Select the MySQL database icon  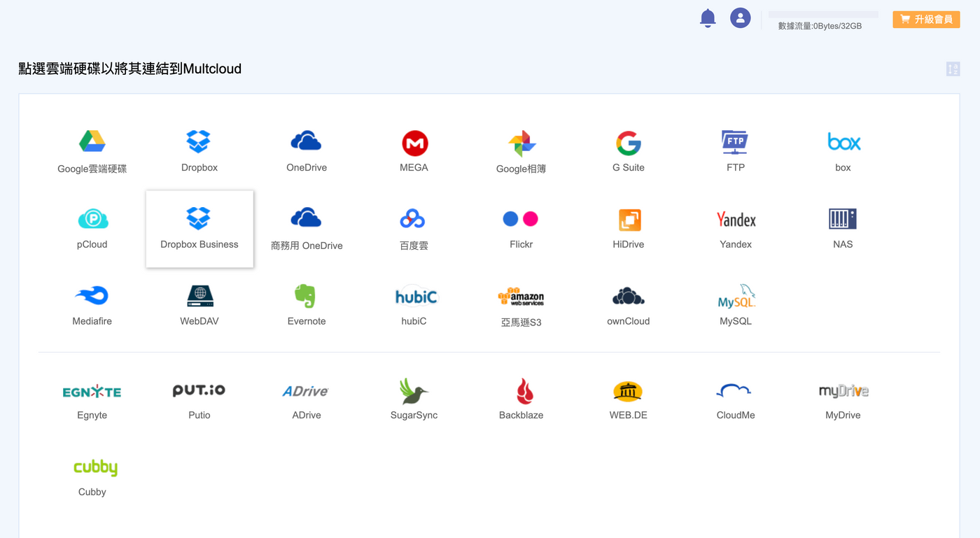(736, 297)
